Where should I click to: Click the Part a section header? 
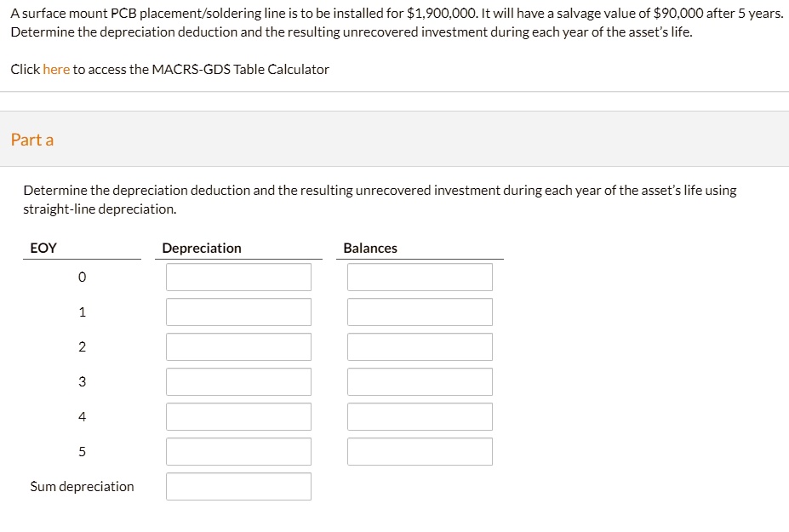pos(32,140)
